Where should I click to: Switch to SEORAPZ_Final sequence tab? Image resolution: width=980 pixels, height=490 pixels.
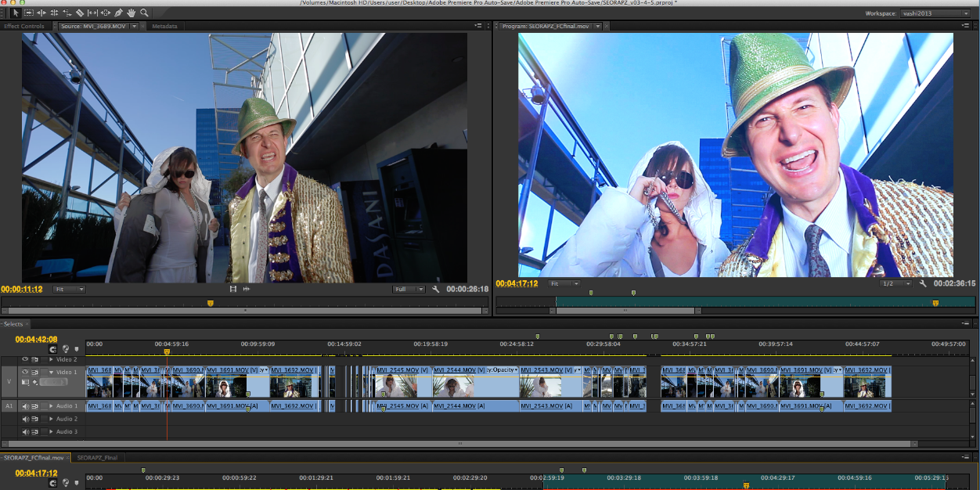point(97,457)
